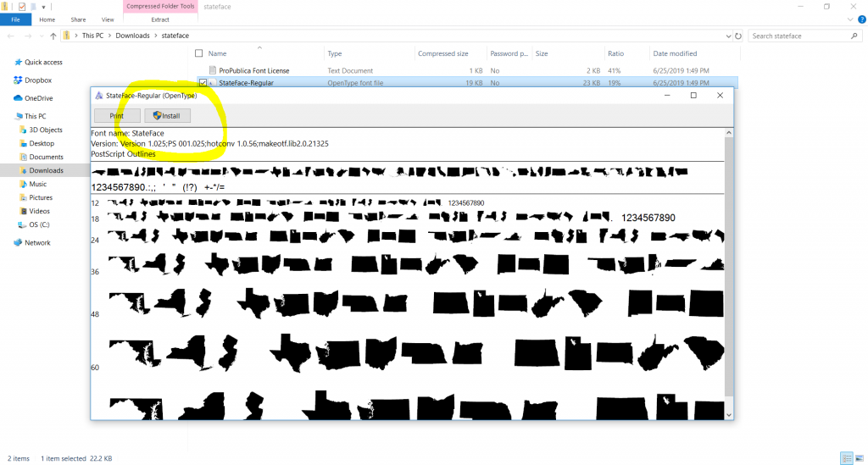This screenshot has height=465, width=868.
Task: Expand the address bar history dropdown
Action: (x=728, y=36)
